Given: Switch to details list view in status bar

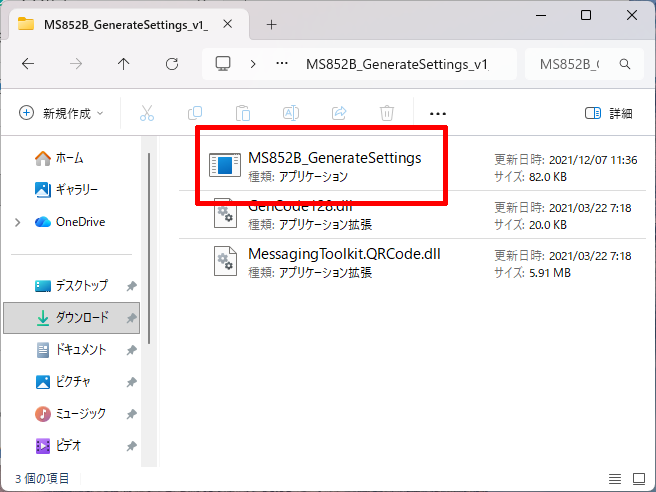Looking at the screenshot, I should (x=614, y=478).
